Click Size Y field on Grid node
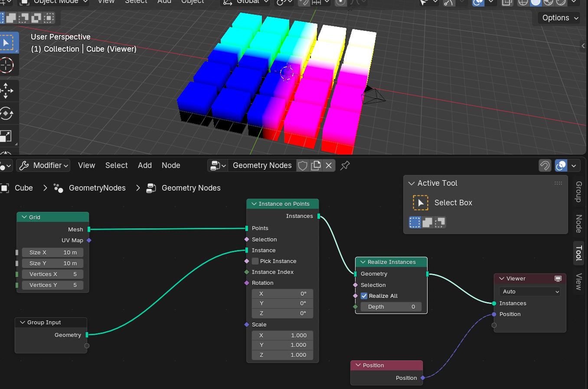This screenshot has height=389, width=588. (52, 263)
